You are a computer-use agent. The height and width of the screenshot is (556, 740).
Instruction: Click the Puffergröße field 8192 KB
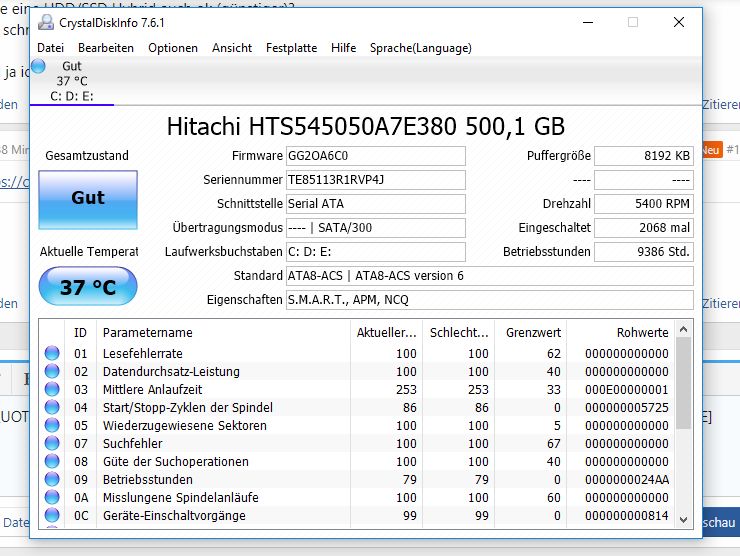(x=644, y=156)
